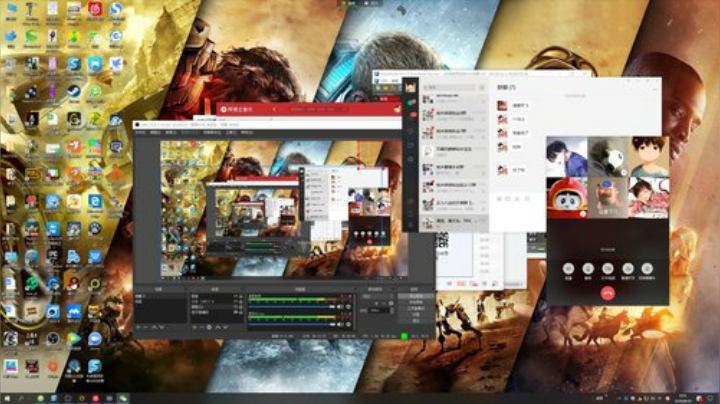Open the Tools menu in OBS
The width and height of the screenshot is (720, 404).
pyautogui.click(x=231, y=133)
